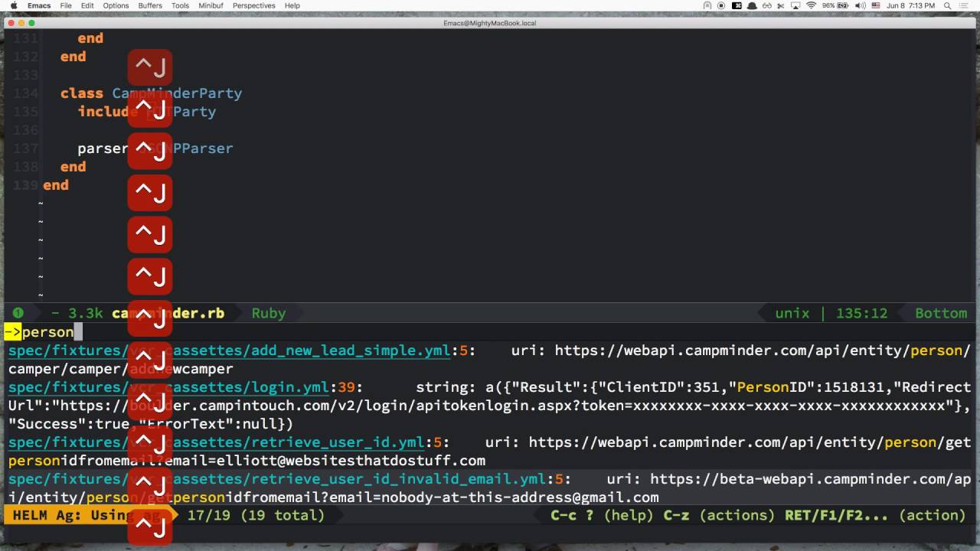Click the 135:12 cursor position indicator
Image resolution: width=980 pixels, height=551 pixels.
click(862, 313)
